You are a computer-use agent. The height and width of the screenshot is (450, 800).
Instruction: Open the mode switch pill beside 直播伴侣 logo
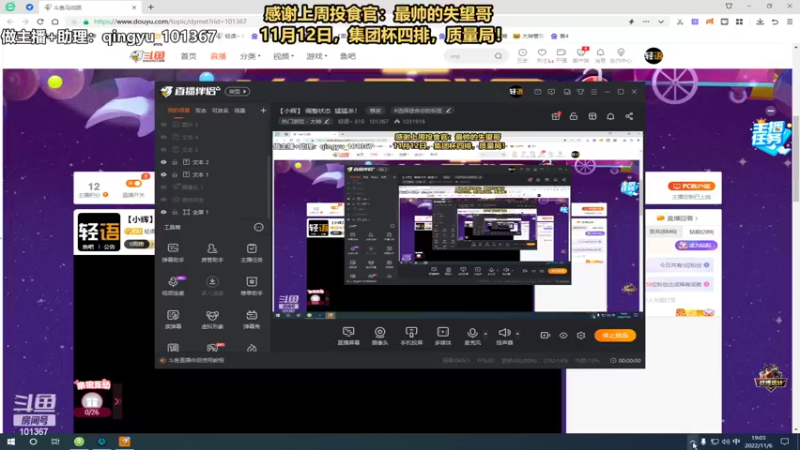[x=237, y=91]
